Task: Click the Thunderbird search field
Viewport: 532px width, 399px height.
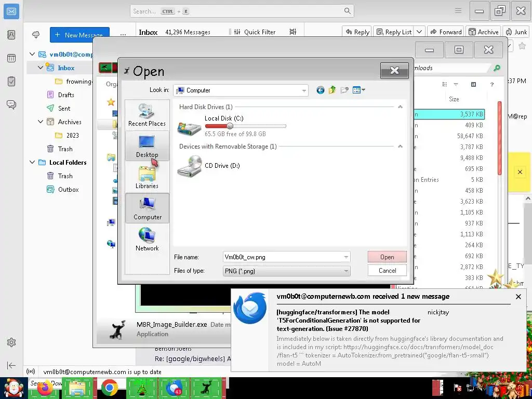Action: [242, 11]
